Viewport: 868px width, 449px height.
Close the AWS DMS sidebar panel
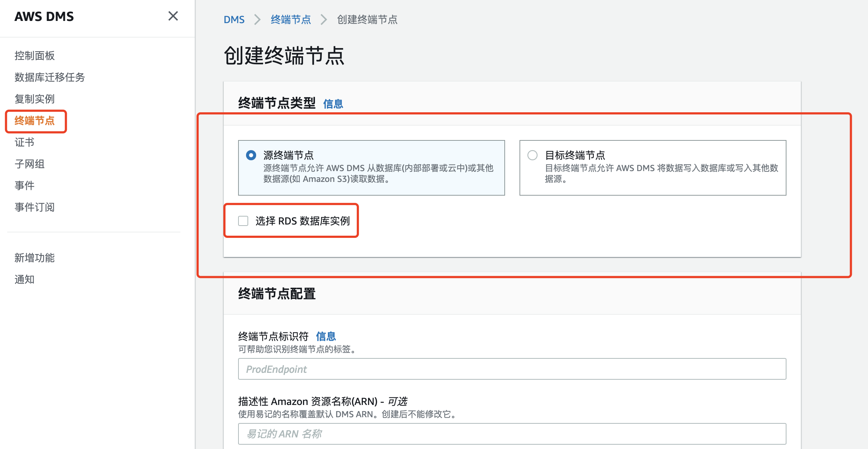[173, 16]
